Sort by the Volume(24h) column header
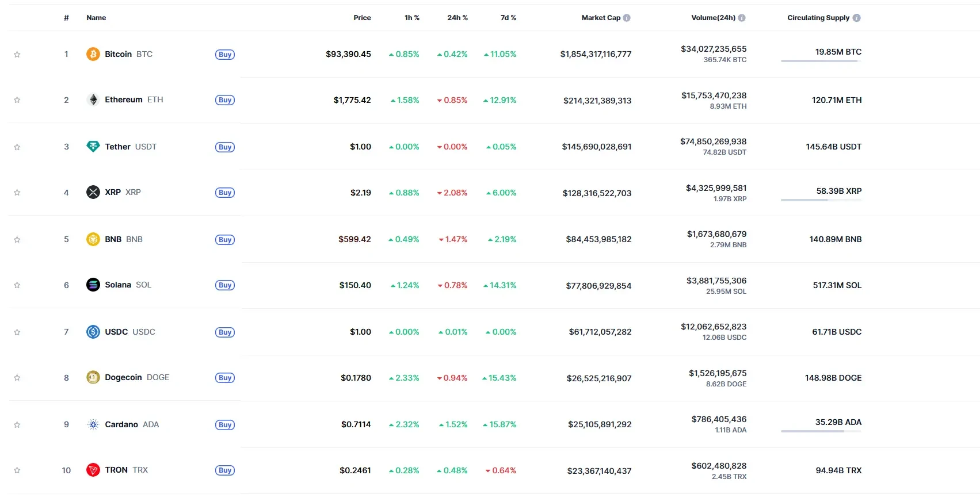 [x=713, y=18]
